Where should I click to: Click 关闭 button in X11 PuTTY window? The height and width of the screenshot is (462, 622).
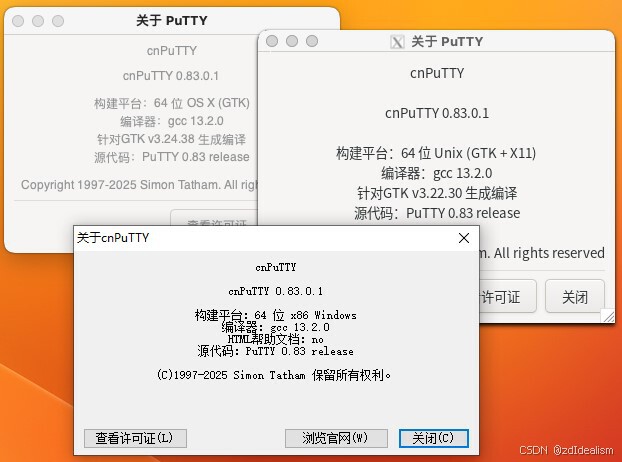(575, 297)
